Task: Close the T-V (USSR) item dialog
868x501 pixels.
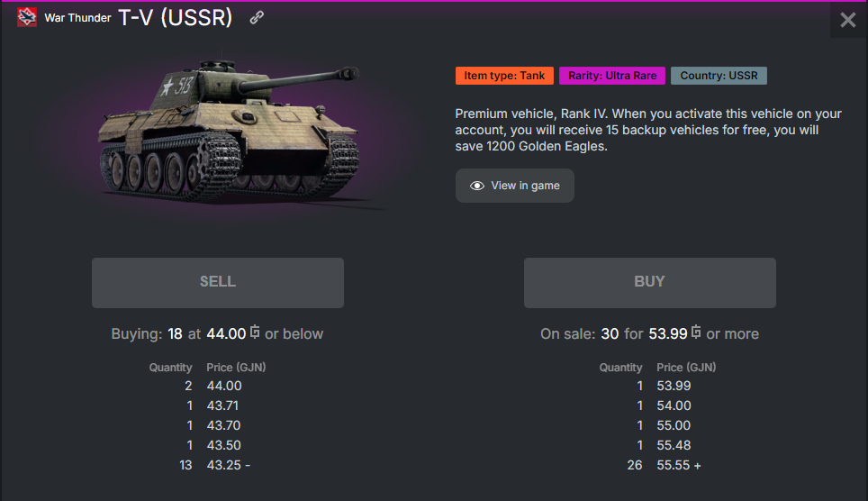Action: pyautogui.click(x=847, y=21)
